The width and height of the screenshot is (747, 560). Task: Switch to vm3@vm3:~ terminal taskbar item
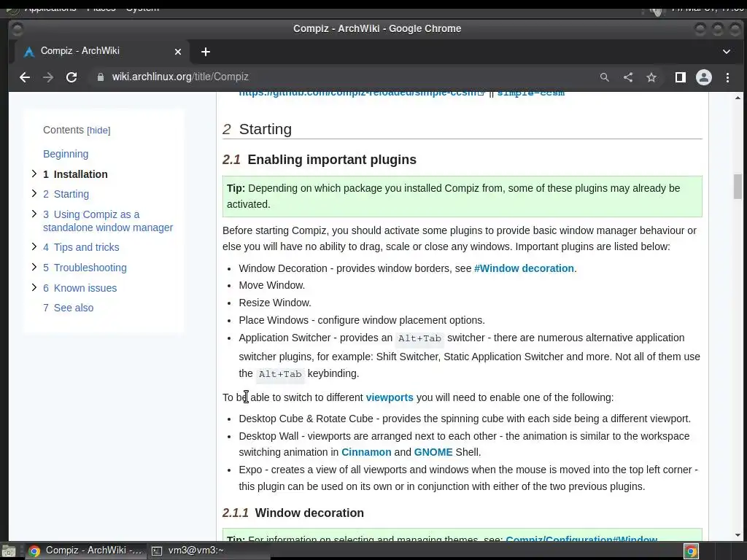188,551
